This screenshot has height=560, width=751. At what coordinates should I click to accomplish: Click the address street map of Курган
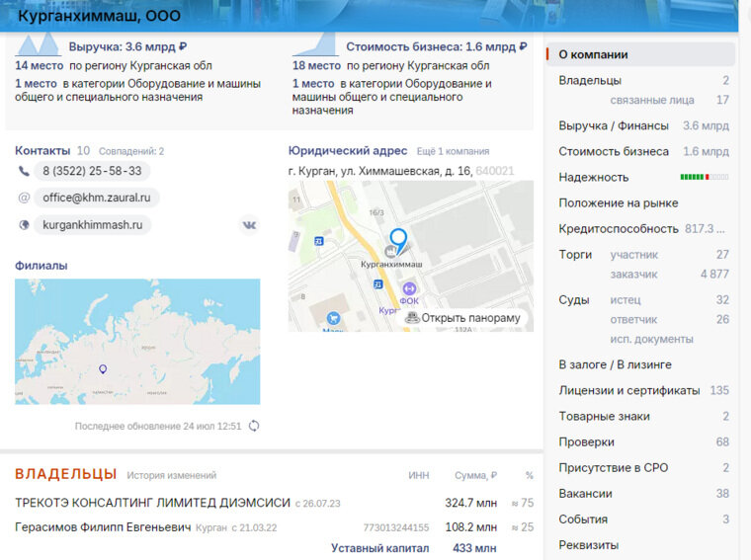(x=411, y=256)
